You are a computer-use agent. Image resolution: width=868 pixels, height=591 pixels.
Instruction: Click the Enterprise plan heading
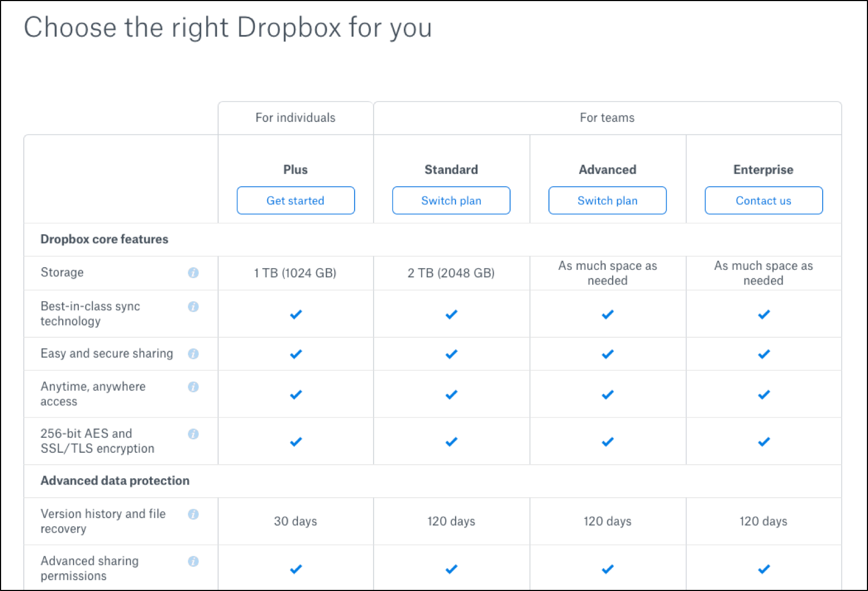pos(763,169)
